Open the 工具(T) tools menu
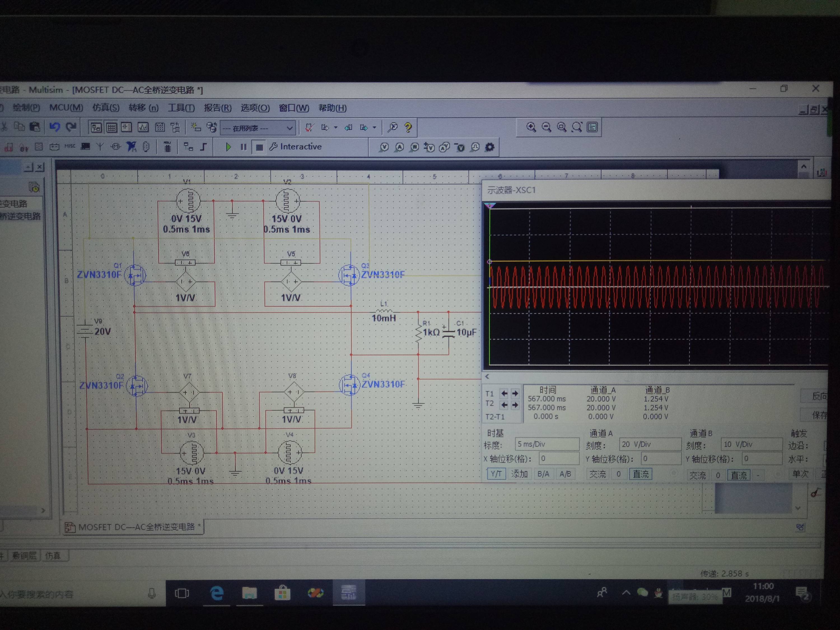This screenshot has width=840, height=630. 181,108
